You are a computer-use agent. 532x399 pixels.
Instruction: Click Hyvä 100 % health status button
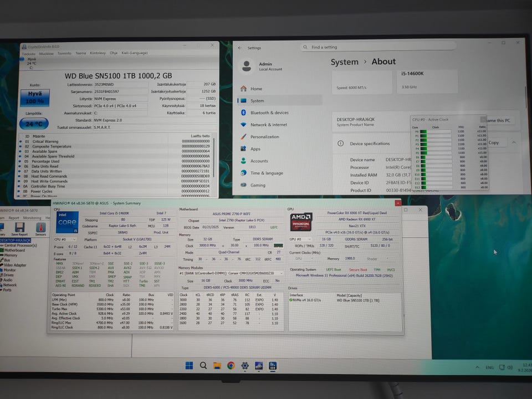tap(34, 98)
